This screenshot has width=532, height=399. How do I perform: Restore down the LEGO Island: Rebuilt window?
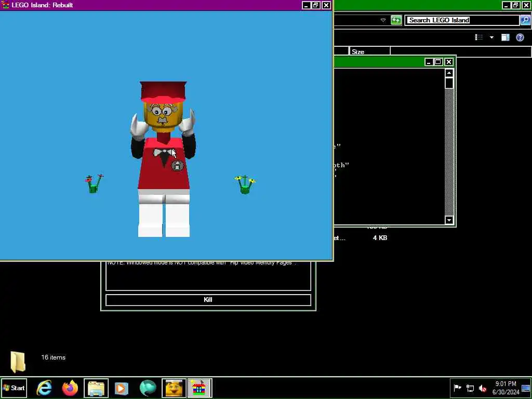click(316, 5)
